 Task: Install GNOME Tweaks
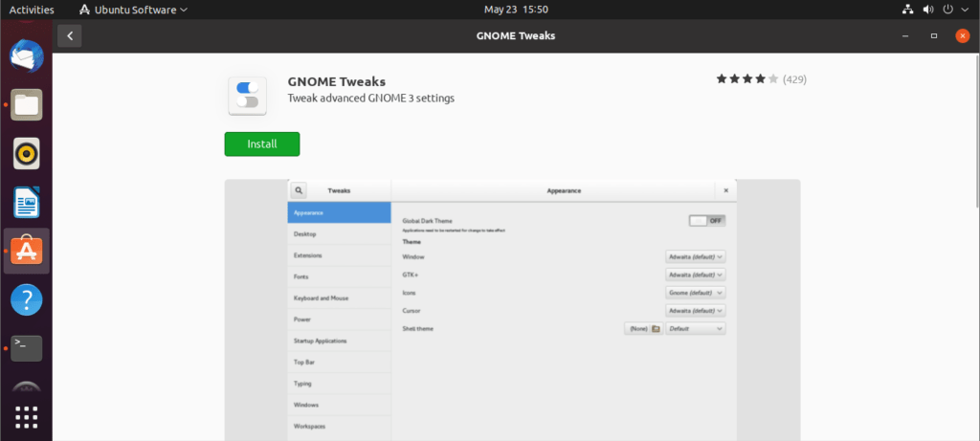262,144
